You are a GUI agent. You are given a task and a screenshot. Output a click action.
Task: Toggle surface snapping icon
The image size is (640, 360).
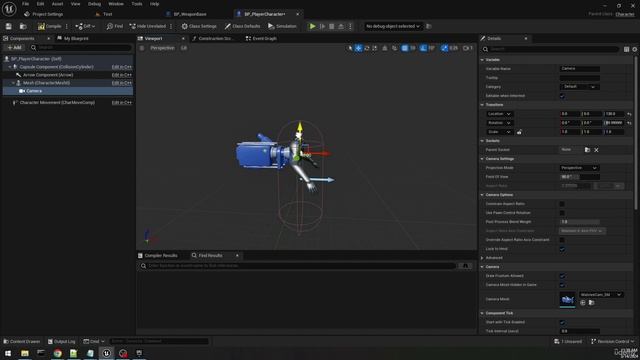coord(394,48)
